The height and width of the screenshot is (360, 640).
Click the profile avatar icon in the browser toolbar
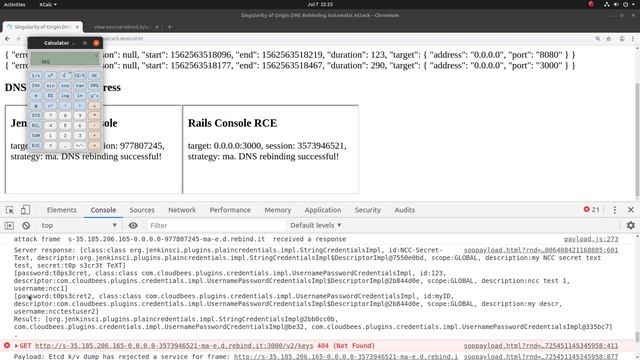622,39
